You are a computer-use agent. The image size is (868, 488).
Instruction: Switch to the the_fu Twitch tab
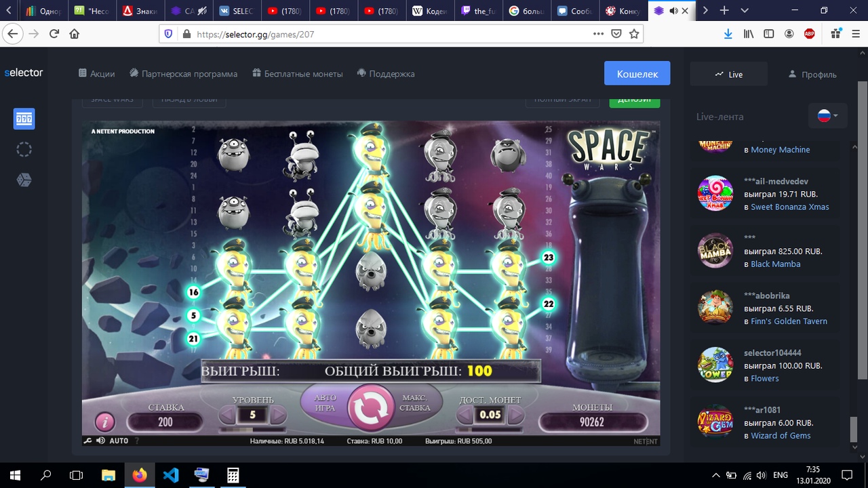click(x=479, y=11)
